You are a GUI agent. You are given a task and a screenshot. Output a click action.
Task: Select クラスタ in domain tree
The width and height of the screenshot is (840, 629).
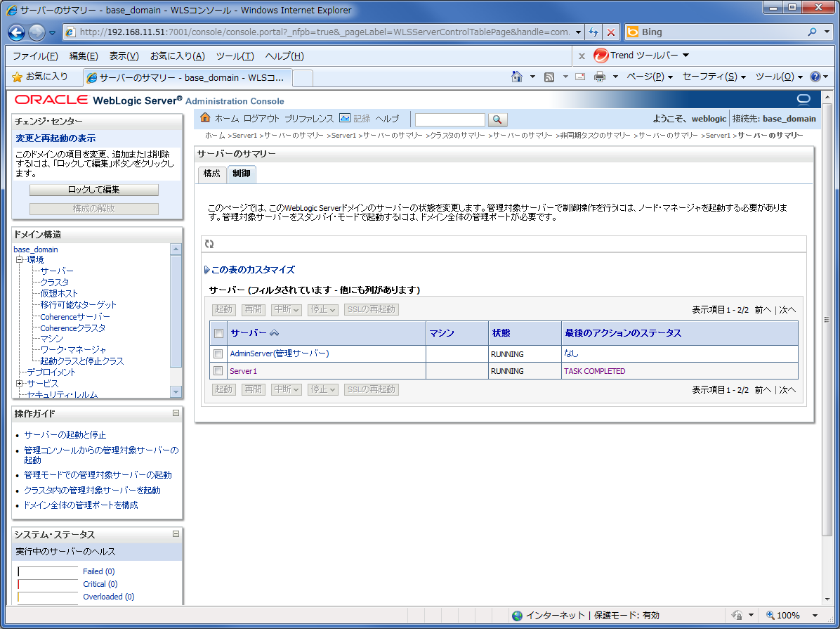coord(55,282)
